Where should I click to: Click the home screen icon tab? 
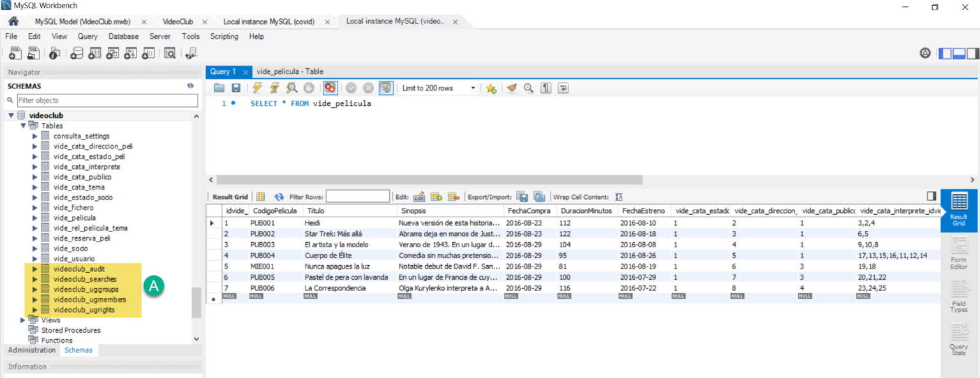(13, 22)
